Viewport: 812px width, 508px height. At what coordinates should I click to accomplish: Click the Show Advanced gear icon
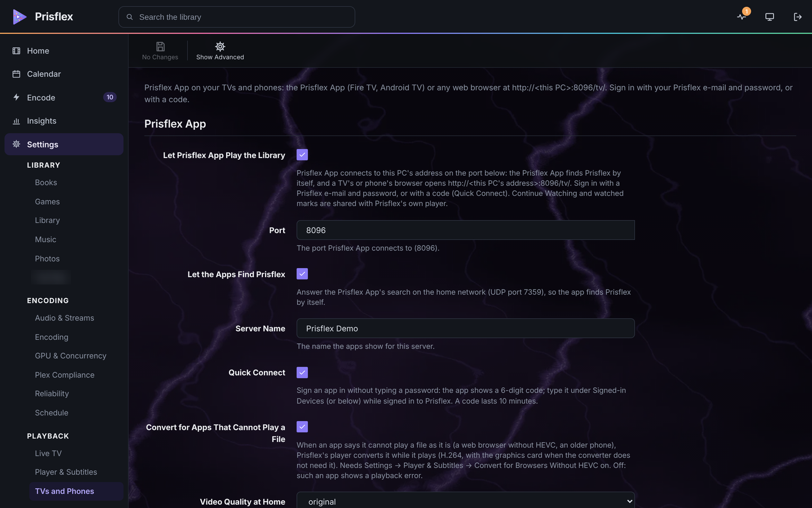[x=220, y=46]
